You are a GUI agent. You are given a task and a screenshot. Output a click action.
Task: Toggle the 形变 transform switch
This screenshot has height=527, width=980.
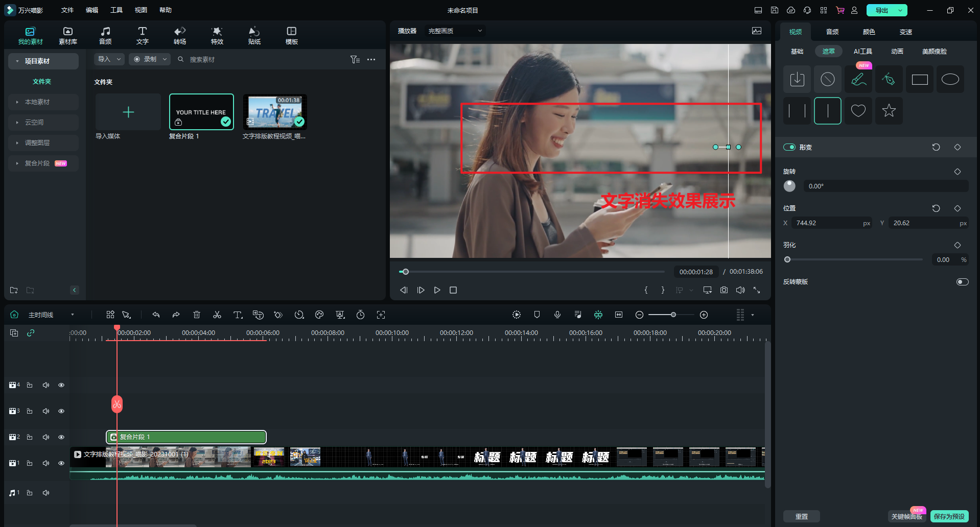click(x=789, y=147)
